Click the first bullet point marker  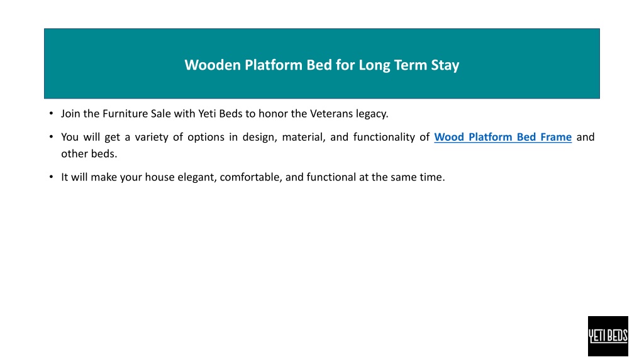[x=51, y=113]
